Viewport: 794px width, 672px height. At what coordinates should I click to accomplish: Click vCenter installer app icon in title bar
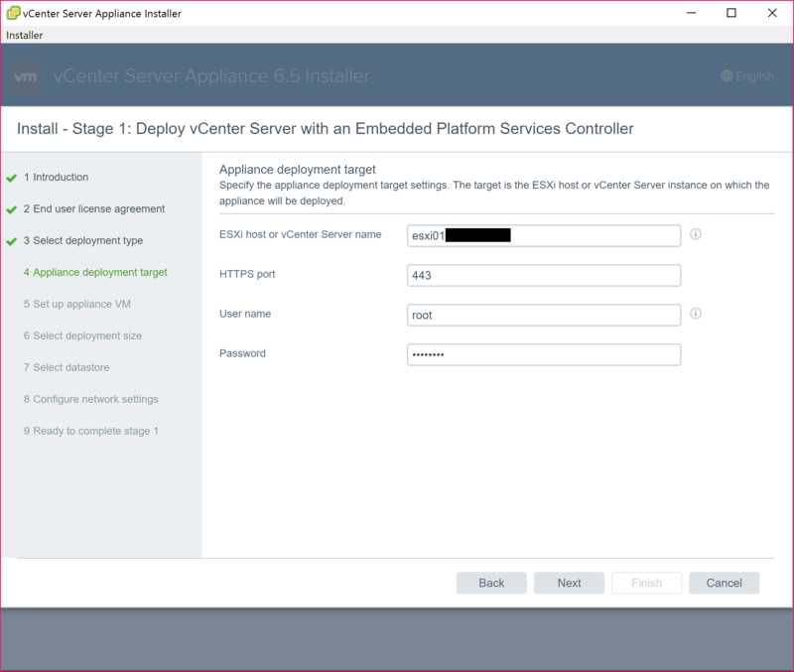point(13,13)
